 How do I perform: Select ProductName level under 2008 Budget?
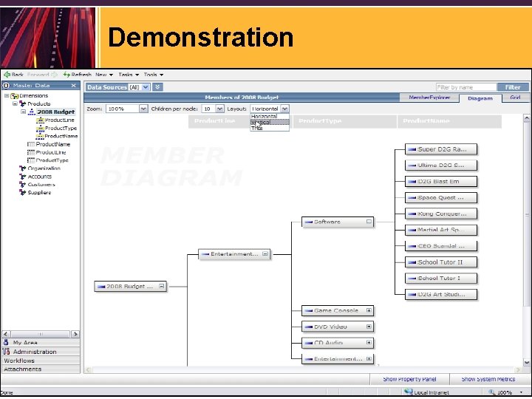[x=61, y=136]
